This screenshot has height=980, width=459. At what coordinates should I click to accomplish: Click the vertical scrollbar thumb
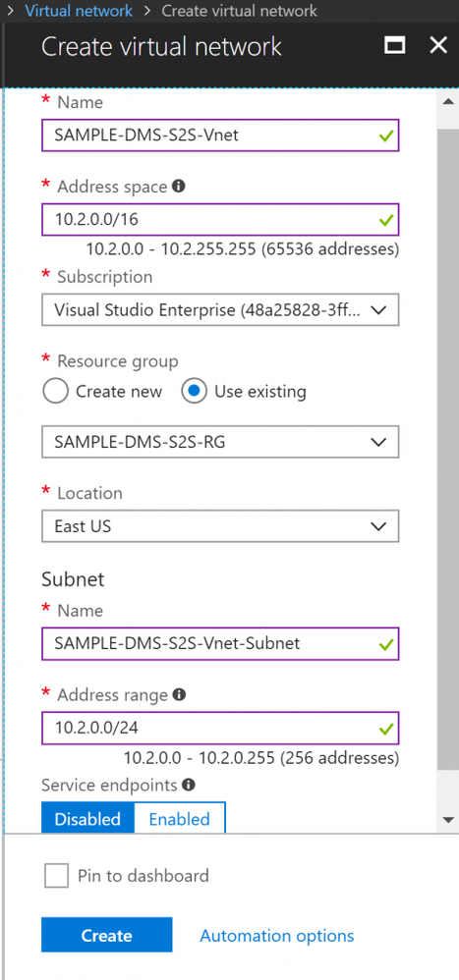tap(448, 450)
